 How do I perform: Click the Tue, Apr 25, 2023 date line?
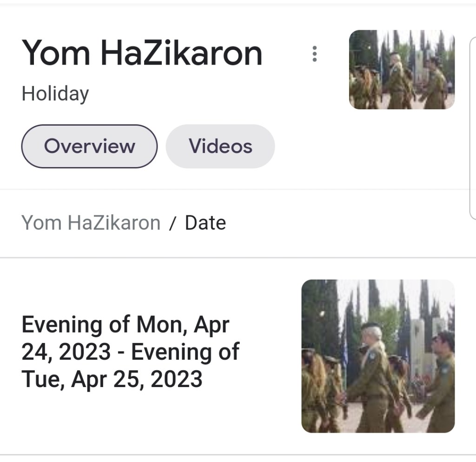point(112,380)
